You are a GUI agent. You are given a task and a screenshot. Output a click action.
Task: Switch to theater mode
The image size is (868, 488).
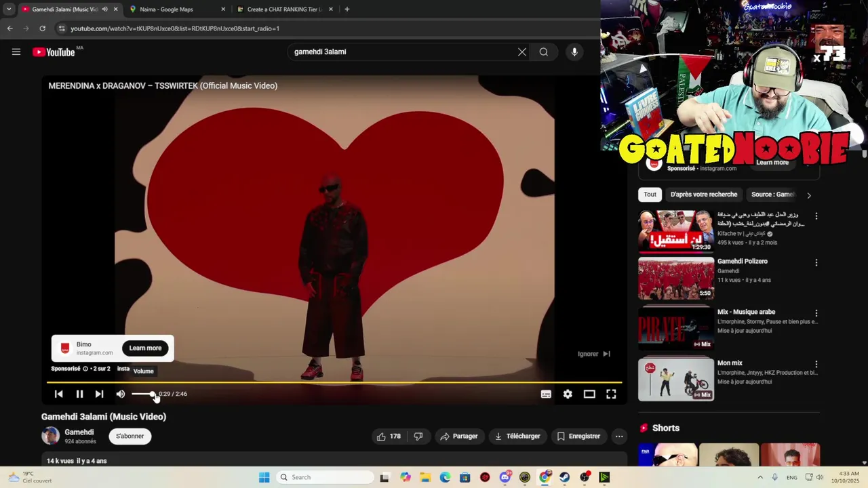pos(589,394)
